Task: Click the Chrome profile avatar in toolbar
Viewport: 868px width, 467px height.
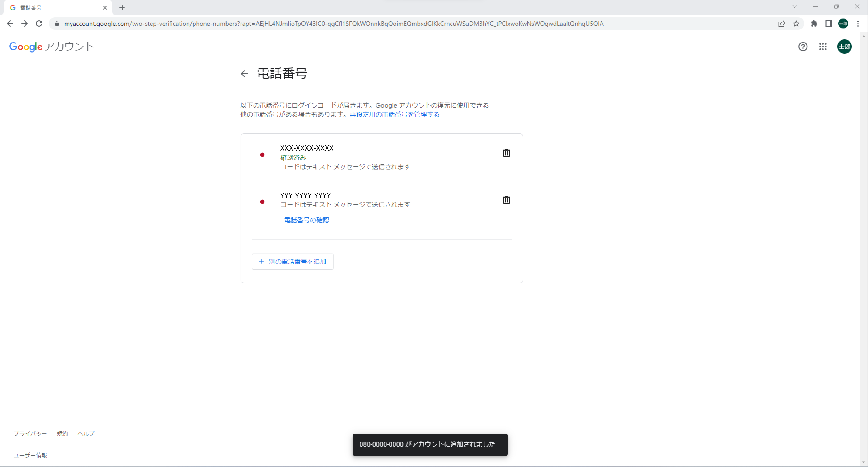Action: tap(843, 24)
